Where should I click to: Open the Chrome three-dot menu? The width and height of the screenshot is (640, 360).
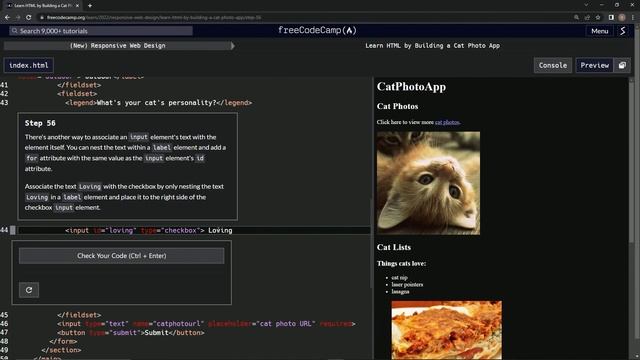pos(633,18)
